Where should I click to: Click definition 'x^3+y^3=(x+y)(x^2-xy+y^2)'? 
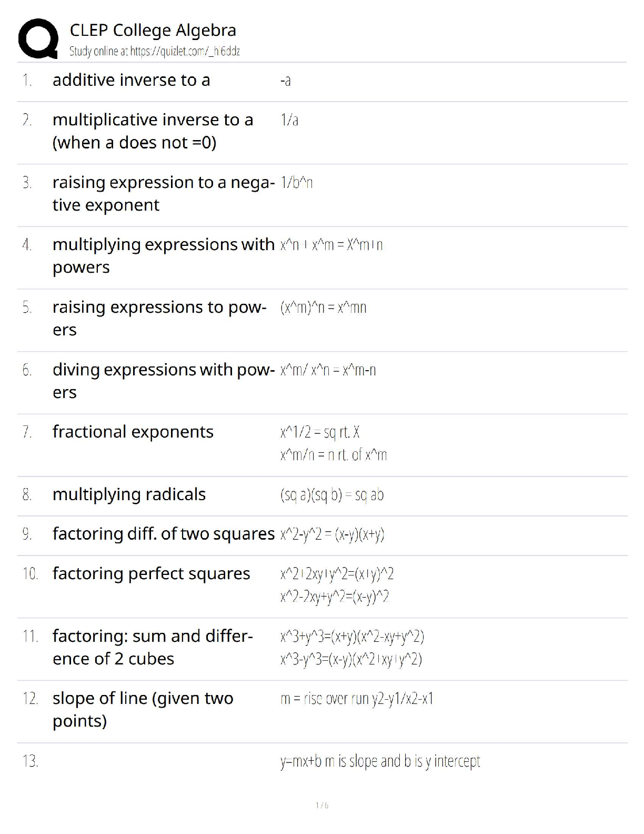click(352, 637)
